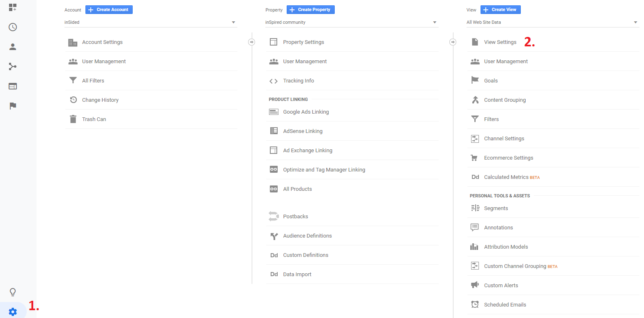Click the Ecommerce Settings cart icon

475,158
